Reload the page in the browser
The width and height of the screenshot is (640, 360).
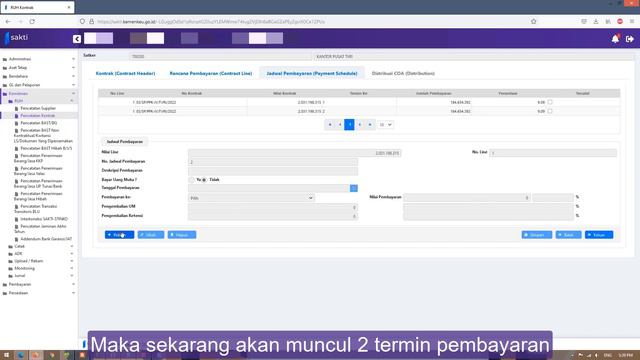click(32, 21)
